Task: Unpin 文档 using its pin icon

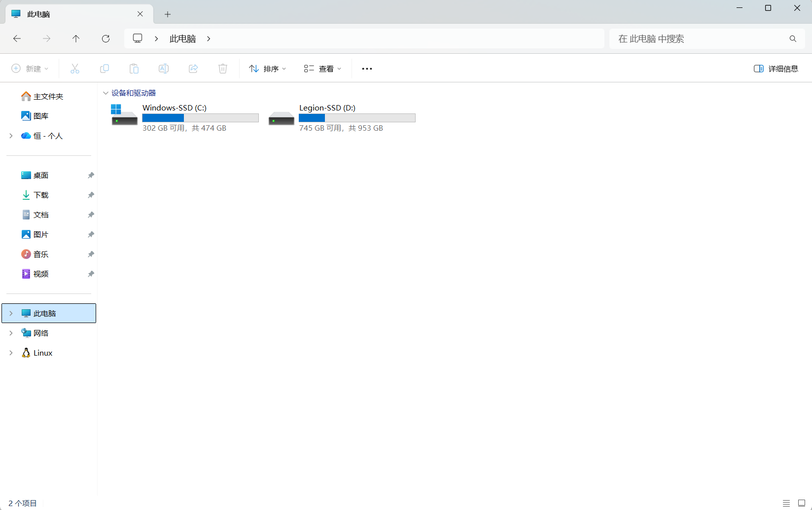Action: click(x=91, y=215)
